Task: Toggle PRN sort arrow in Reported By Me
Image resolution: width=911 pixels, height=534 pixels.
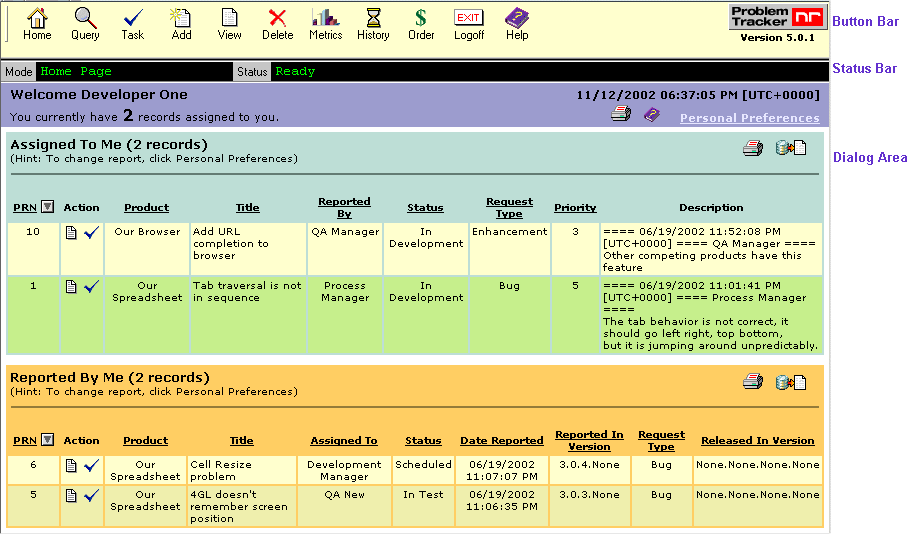Action: coord(47,440)
